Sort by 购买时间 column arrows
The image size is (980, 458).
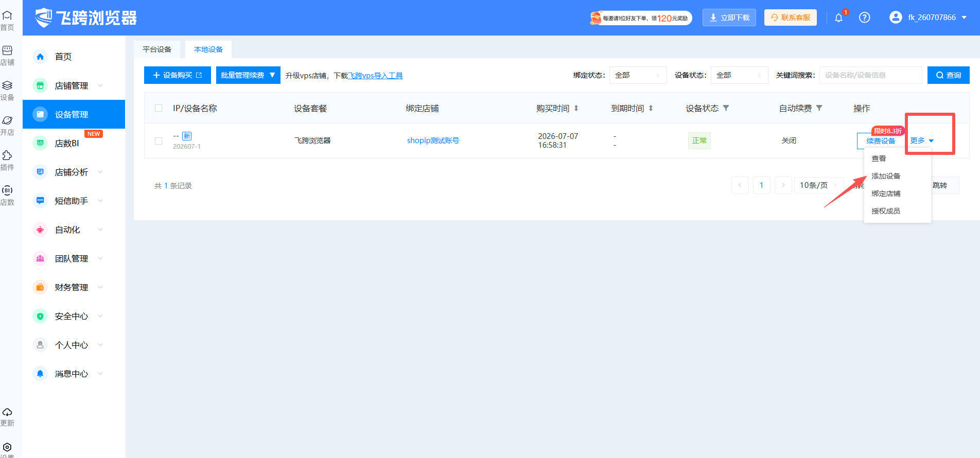(576, 108)
